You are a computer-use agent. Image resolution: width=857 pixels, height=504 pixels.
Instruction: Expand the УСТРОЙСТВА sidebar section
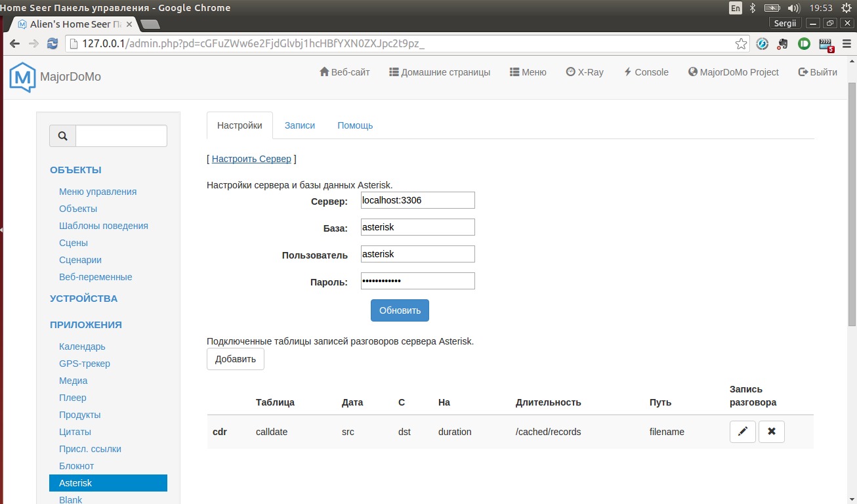83,299
